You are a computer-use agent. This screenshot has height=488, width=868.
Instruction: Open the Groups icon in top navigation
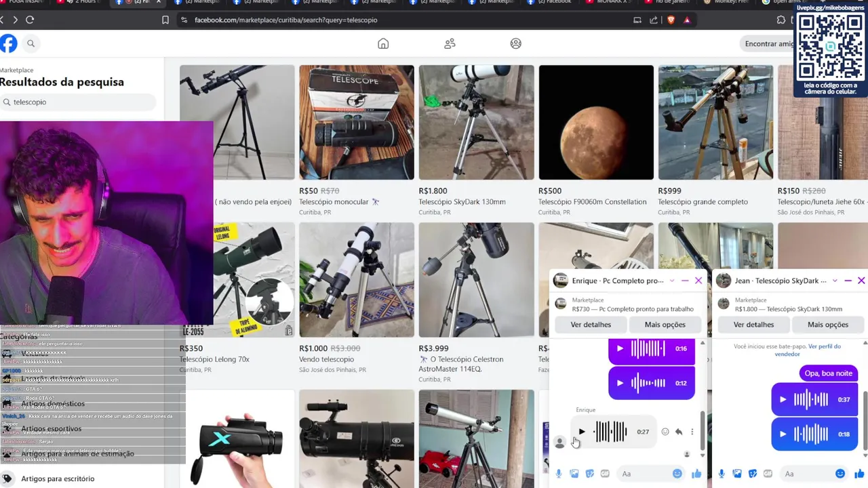coord(515,43)
